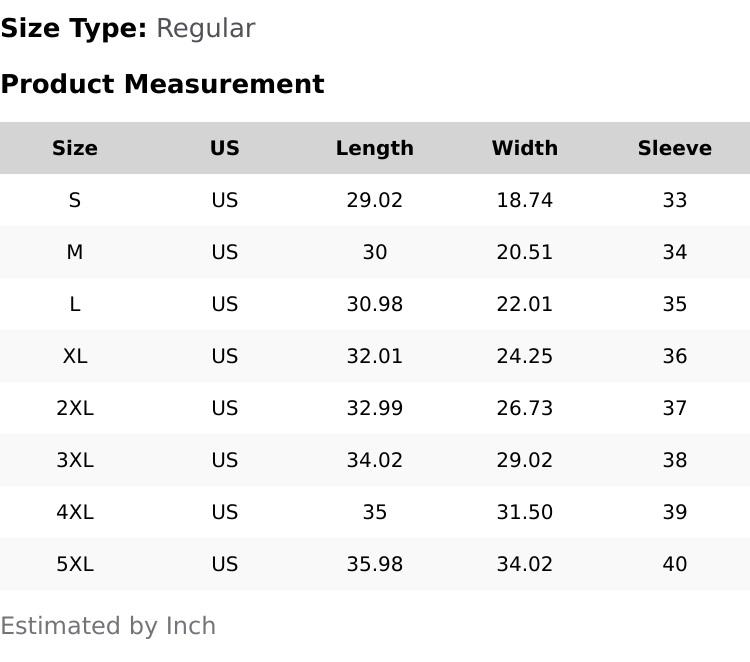Viewport: 750px width, 662px height.
Task: Select the Length column header
Action: [375, 148]
